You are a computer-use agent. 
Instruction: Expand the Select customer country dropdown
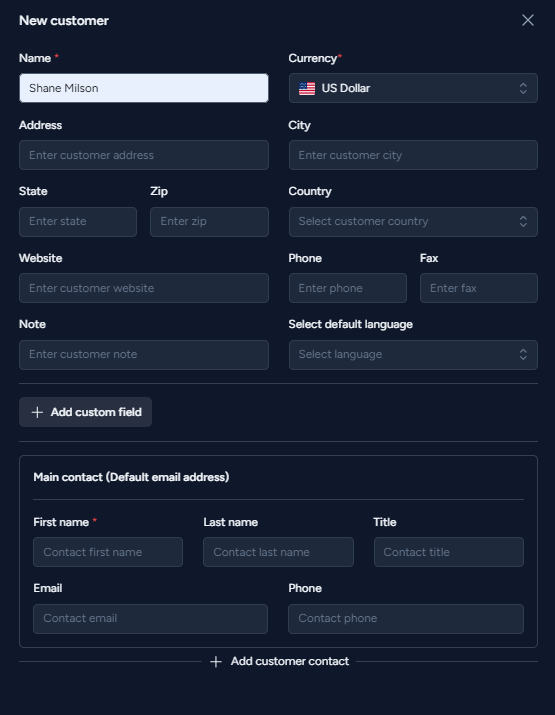tap(413, 222)
